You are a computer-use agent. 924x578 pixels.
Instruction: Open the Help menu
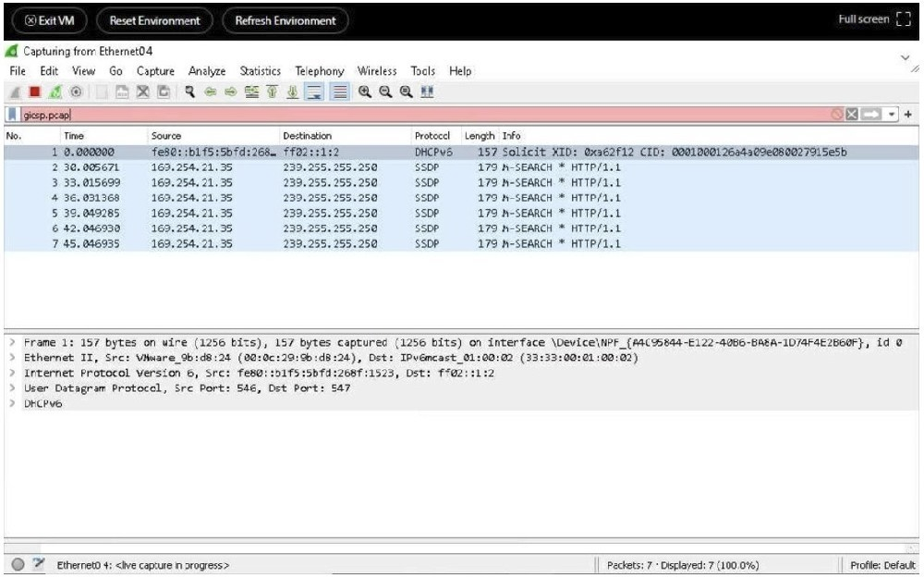tap(460, 71)
